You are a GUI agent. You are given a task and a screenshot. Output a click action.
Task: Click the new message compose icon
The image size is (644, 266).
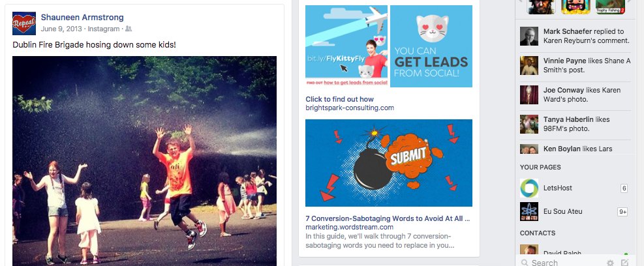click(x=624, y=263)
